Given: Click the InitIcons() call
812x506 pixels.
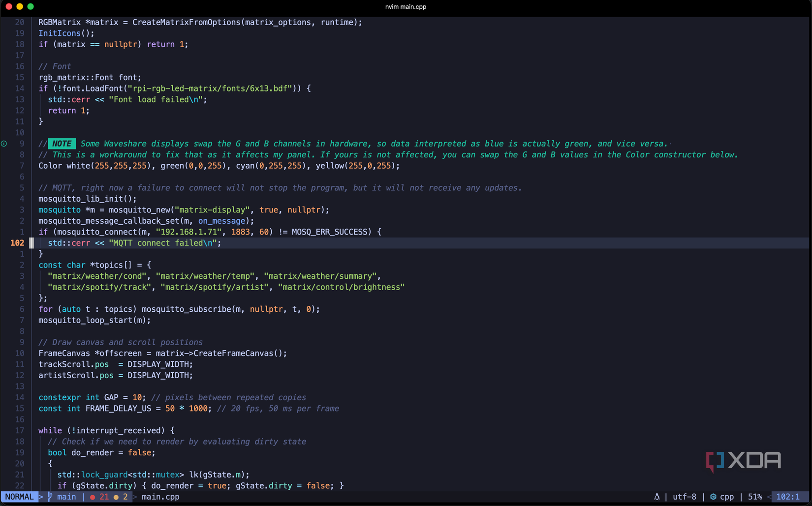Looking at the screenshot, I should click(66, 33).
